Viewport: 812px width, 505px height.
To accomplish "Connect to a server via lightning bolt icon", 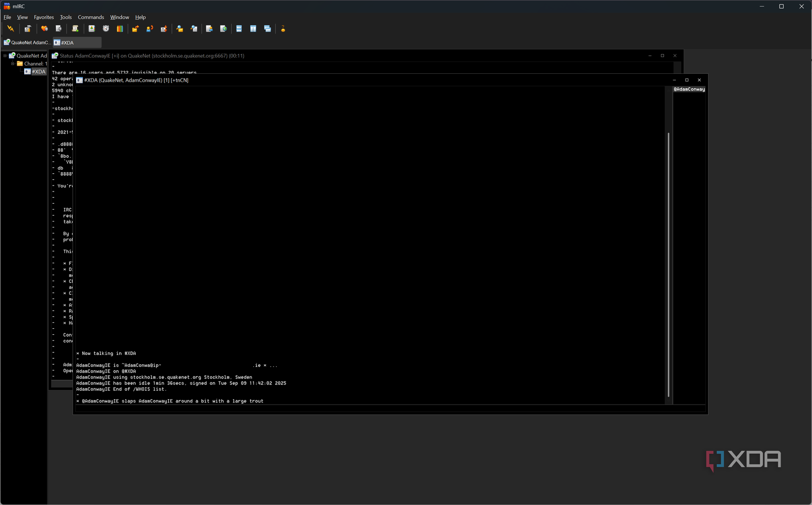I will tap(11, 29).
